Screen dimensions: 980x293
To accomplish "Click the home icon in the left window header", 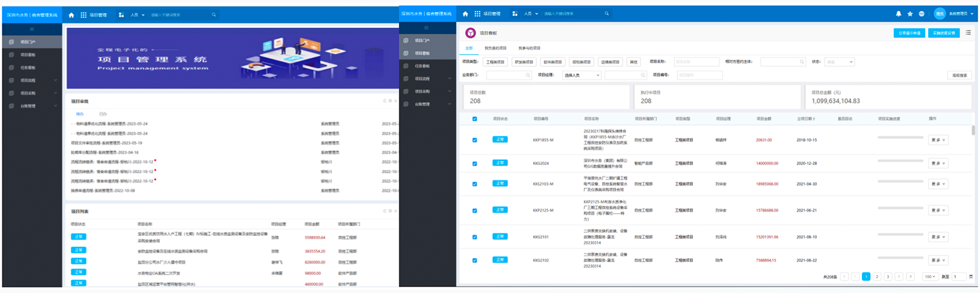I will [x=71, y=15].
